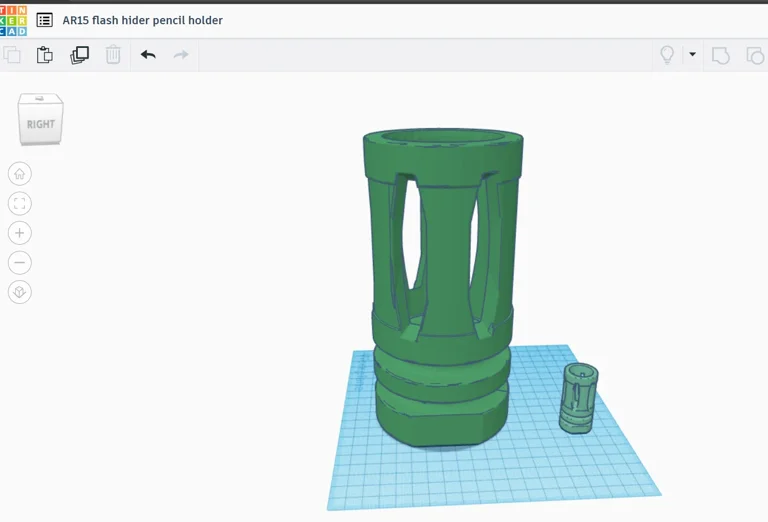This screenshot has width=768, height=522.
Task: Toggle show all with lightbulb icon
Action: [667, 55]
